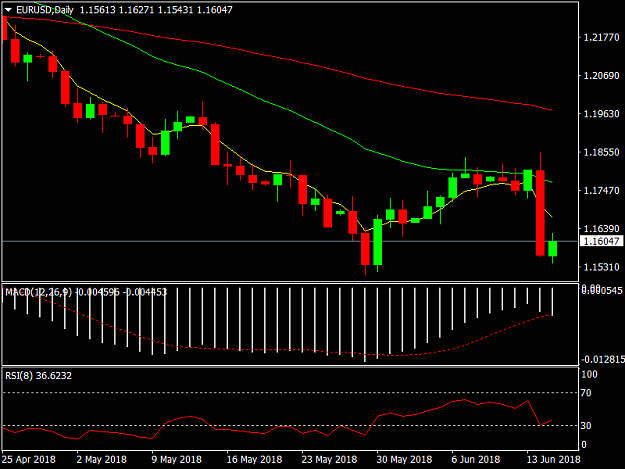Viewport: 625px width, 469px height.
Task: Click the 1.21770 price axis label
Action: pyautogui.click(x=601, y=37)
